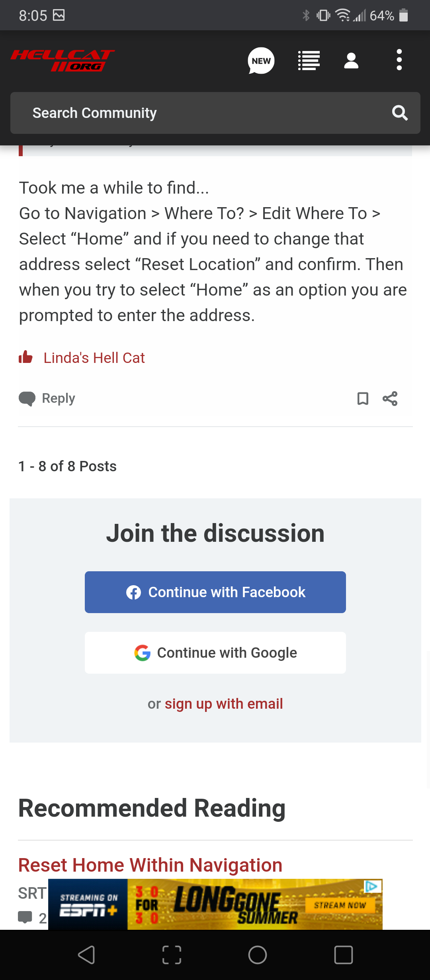The image size is (430, 980).
Task: Continue with Facebook
Action: coord(215,592)
